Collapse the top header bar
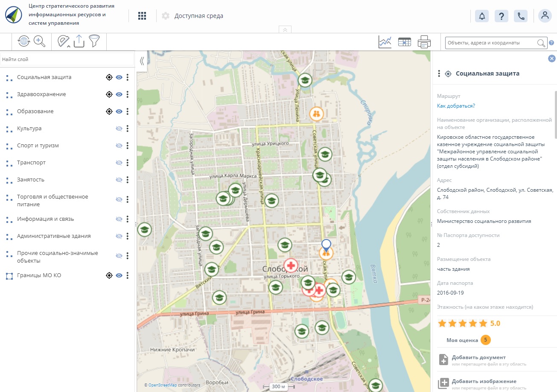The width and height of the screenshot is (557, 392). click(285, 29)
